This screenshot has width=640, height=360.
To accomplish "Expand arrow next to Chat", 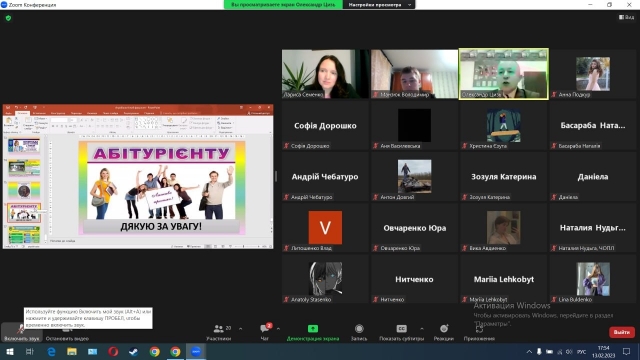I will [x=278, y=329].
